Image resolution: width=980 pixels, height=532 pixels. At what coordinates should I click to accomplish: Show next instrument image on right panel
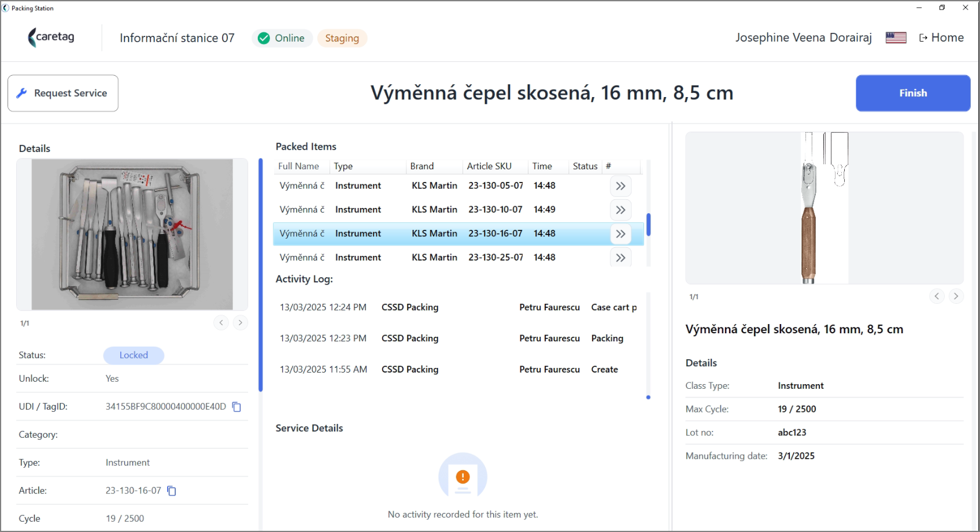point(956,296)
